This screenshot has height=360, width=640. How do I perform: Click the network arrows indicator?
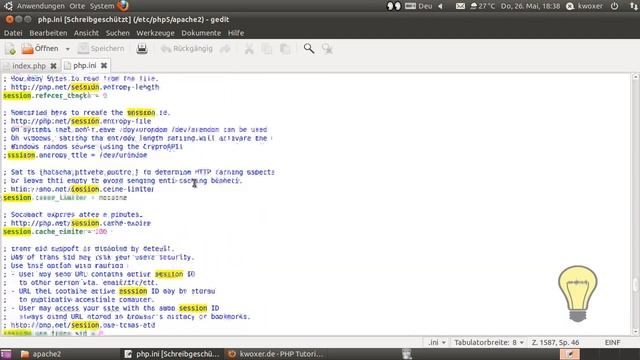pyautogui.click(x=633, y=6)
